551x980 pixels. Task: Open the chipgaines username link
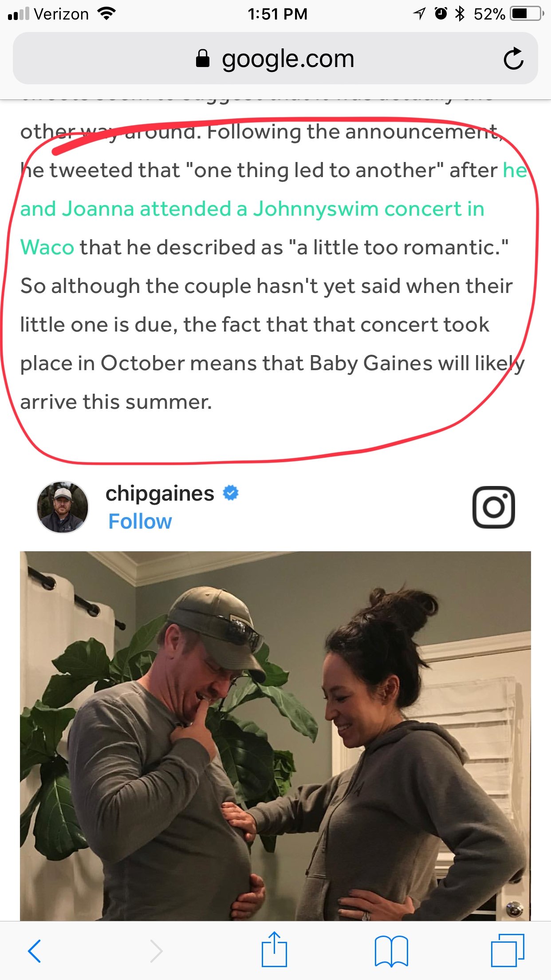(x=160, y=493)
